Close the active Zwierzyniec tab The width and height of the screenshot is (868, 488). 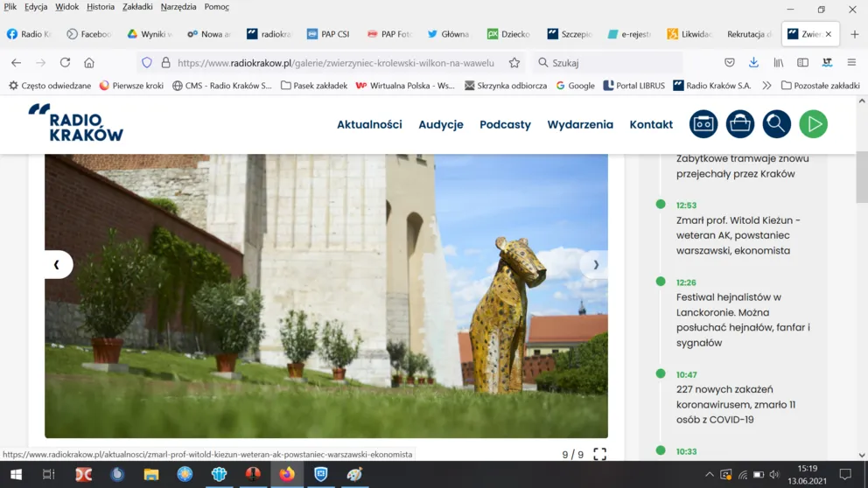pyautogui.click(x=828, y=34)
